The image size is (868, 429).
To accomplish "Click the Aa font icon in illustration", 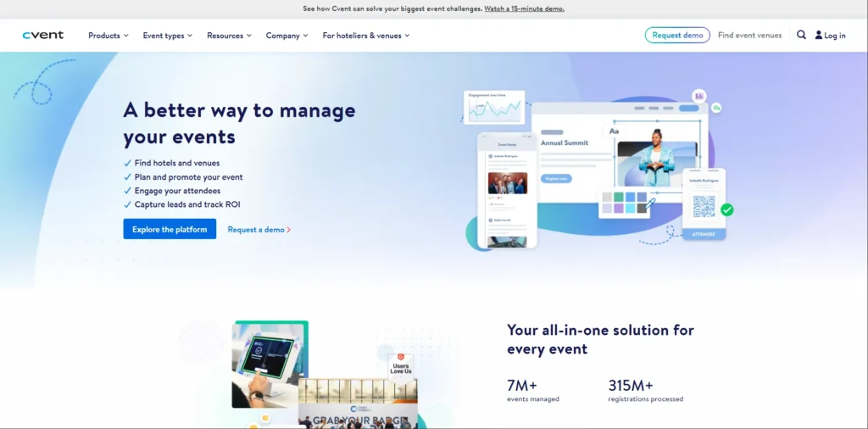I will [614, 131].
